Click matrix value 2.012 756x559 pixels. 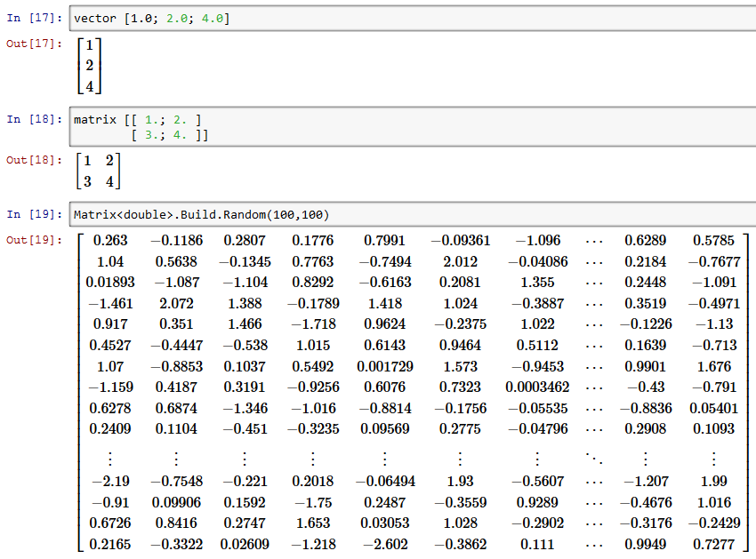pyautogui.click(x=460, y=261)
